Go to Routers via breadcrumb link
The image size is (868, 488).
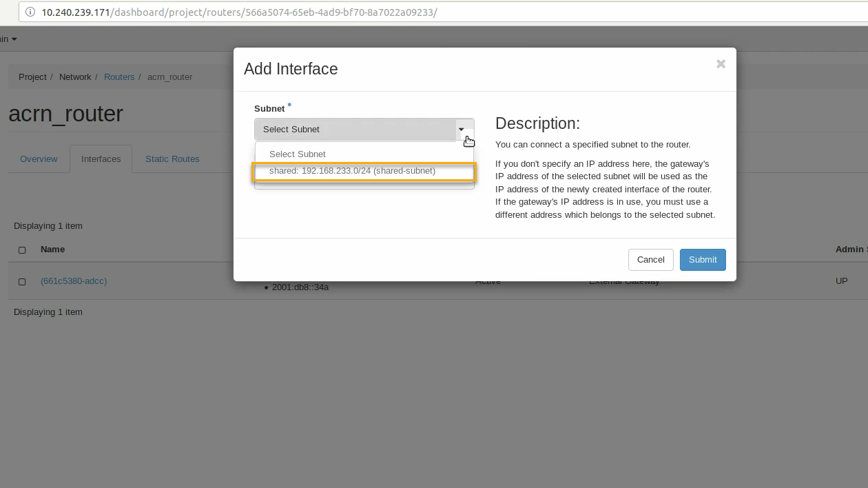119,77
